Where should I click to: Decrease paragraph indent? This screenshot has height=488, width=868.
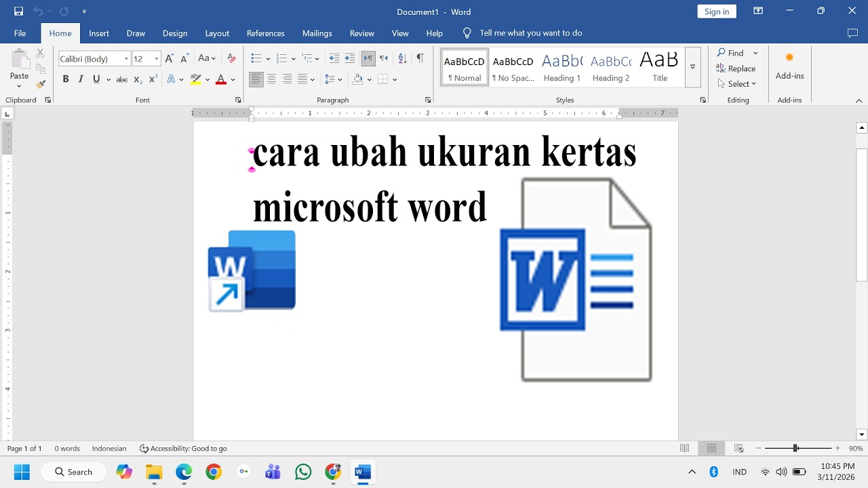click(x=334, y=59)
